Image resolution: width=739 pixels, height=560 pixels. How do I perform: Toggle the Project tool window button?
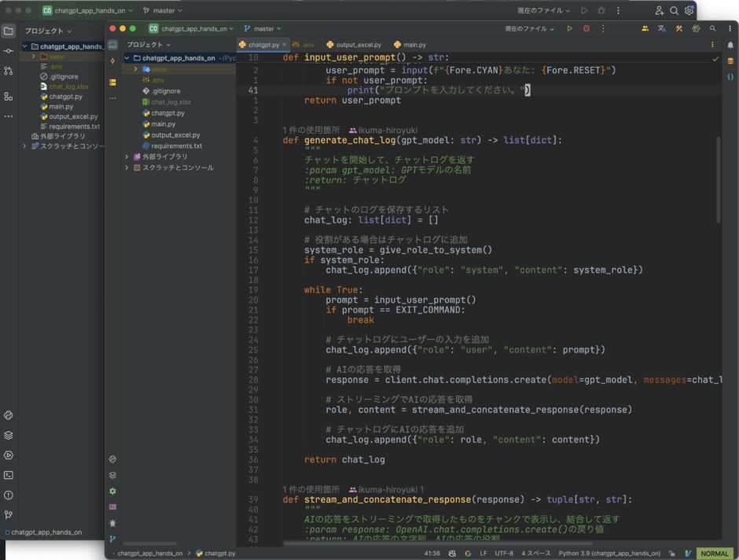[112, 45]
